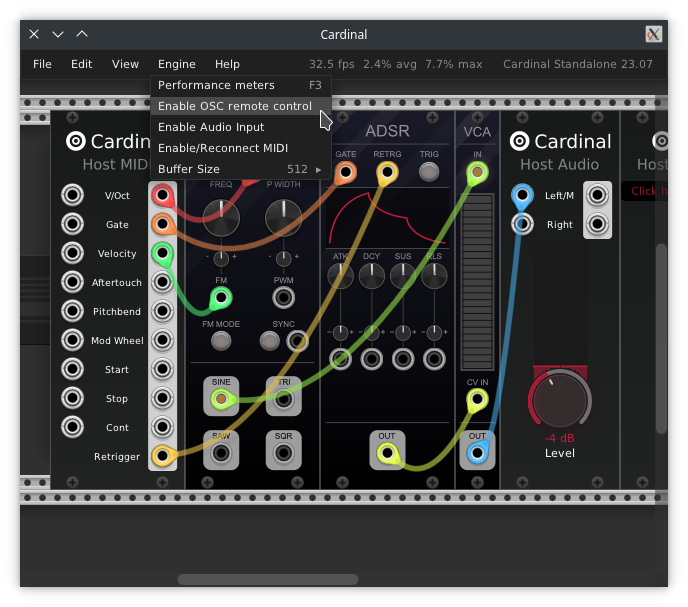Viewport: 688px width, 607px height.
Task: Click the ADSR OUT jack
Action: click(386, 454)
